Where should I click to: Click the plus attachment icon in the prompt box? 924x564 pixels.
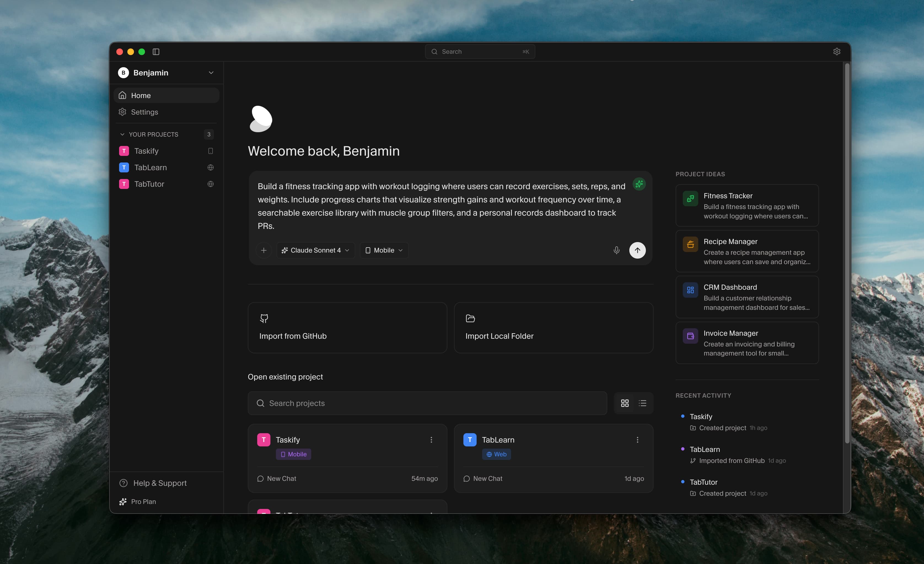pos(264,250)
